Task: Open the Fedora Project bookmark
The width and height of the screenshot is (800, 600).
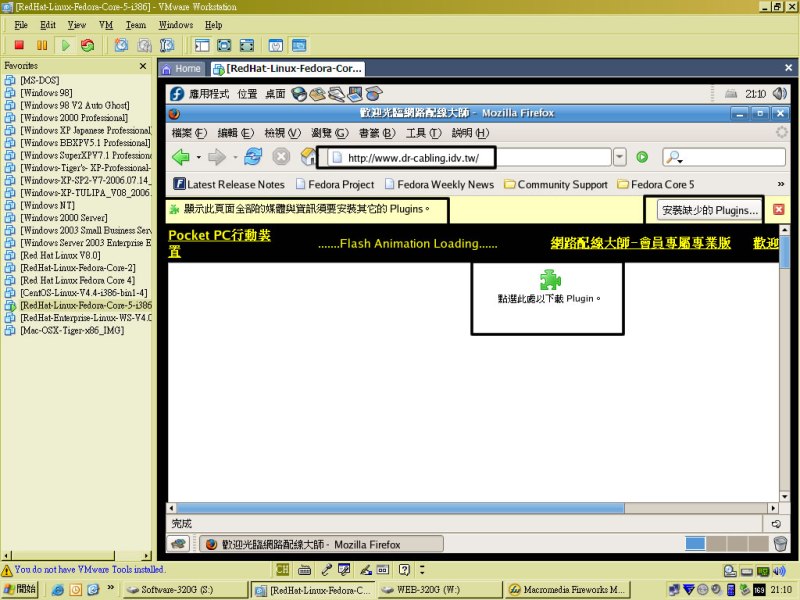Action: 335,184
